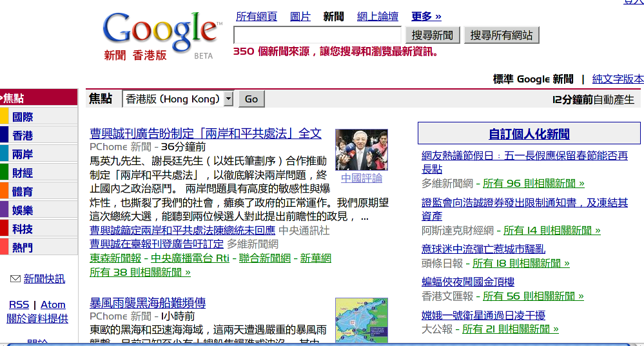Open the 熱門 news section
Viewport: 644px width, 346px height.
tap(23, 247)
